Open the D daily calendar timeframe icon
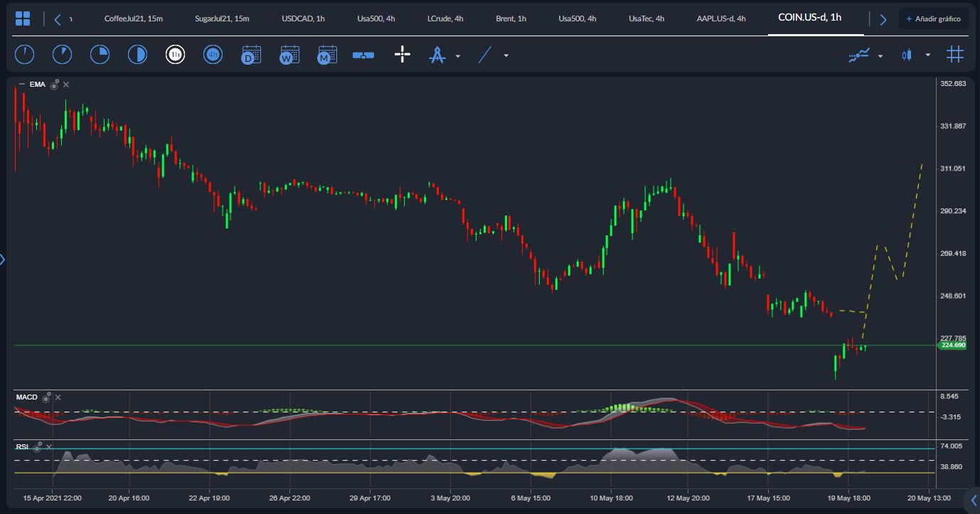 click(250, 54)
